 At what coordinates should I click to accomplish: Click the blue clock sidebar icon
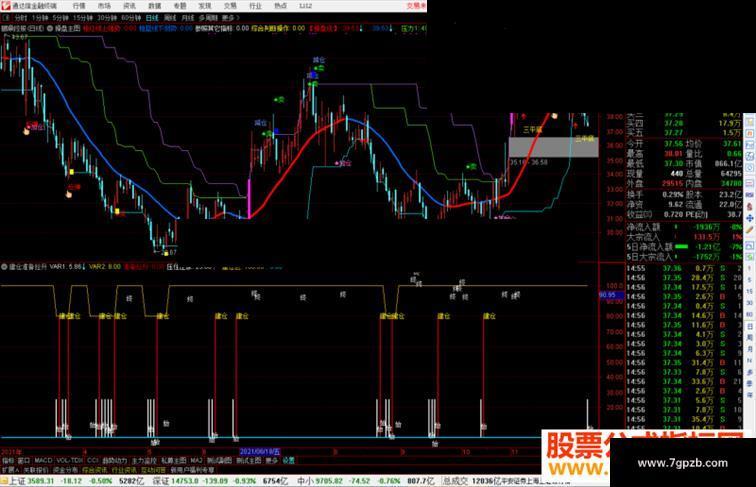coord(750,168)
